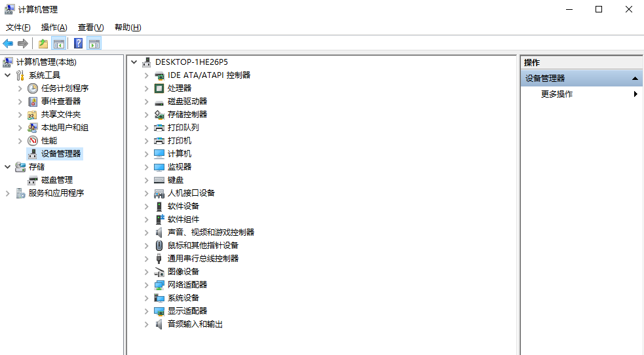Click 更多操作 in the actions pane
644x355 pixels.
557,94
